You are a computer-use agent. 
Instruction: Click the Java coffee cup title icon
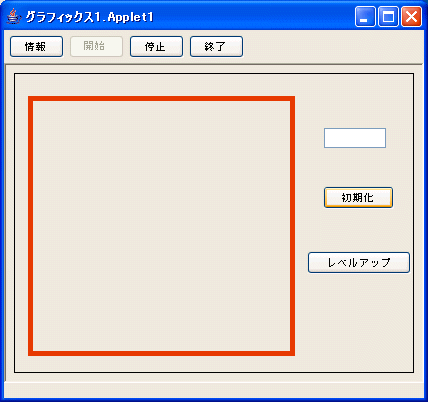pos(13,16)
